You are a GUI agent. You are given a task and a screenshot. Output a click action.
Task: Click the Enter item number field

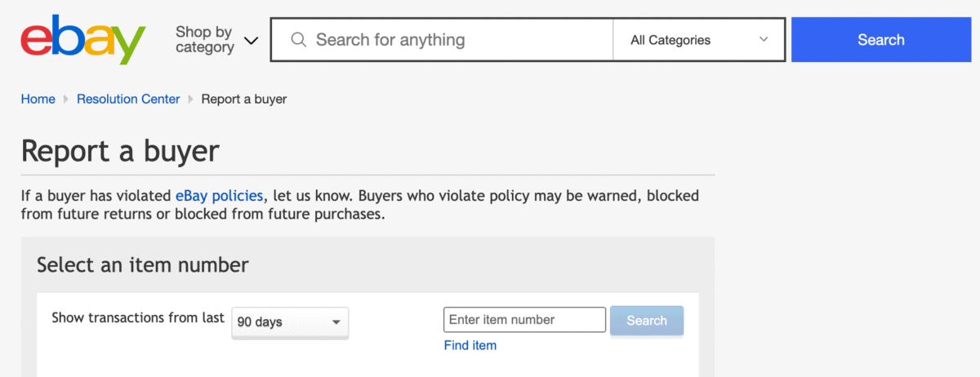tap(525, 320)
